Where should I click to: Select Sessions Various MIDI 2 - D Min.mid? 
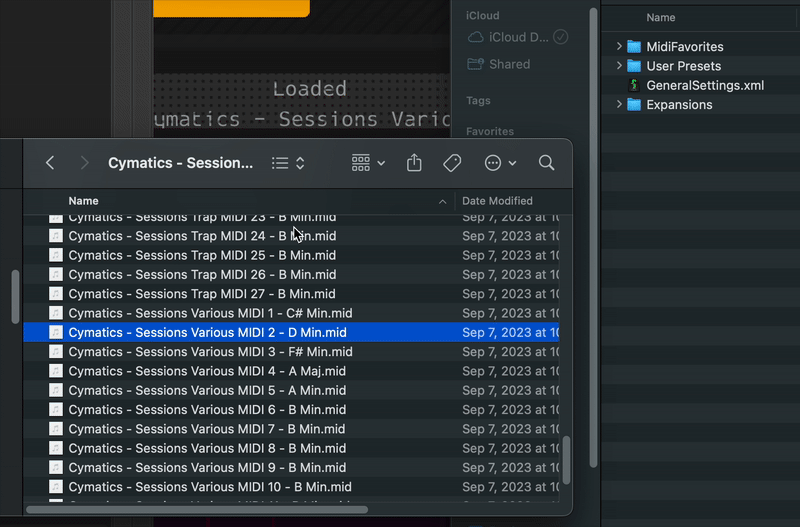tap(291, 332)
